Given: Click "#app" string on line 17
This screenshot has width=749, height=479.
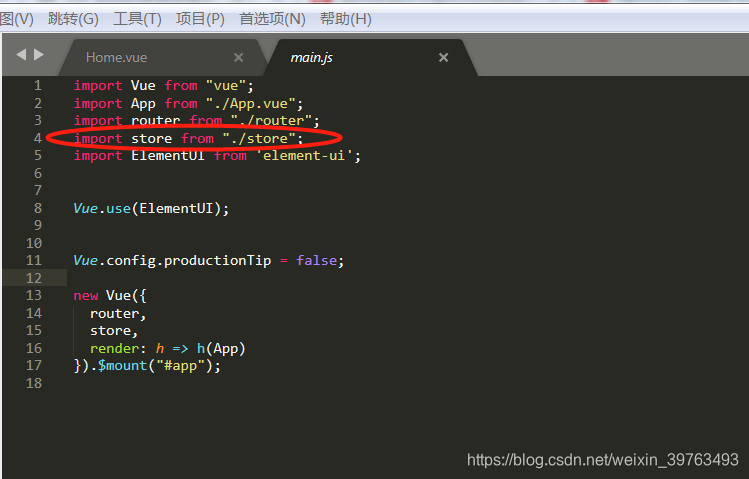Looking at the screenshot, I should (181, 366).
